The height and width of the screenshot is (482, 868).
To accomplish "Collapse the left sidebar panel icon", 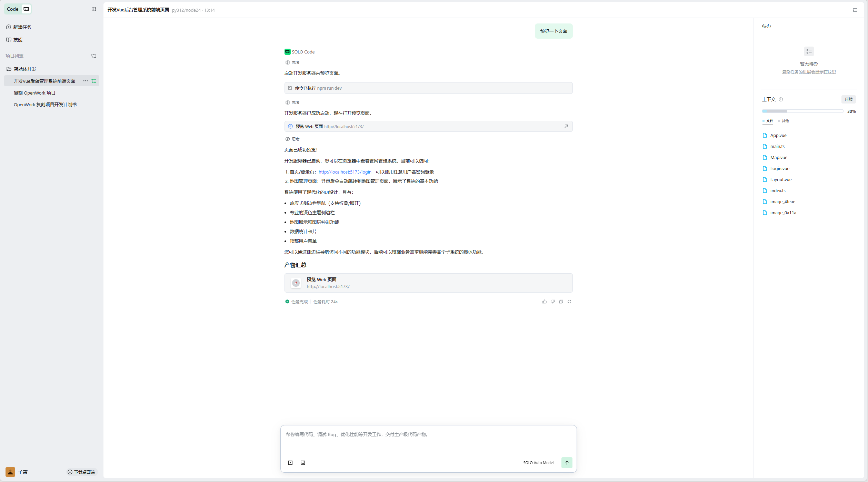I will point(94,9).
